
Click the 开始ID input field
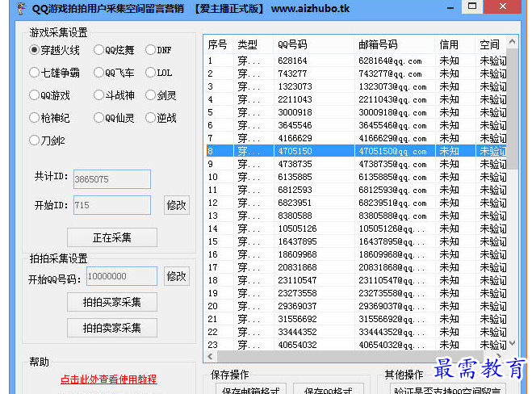click(x=112, y=205)
